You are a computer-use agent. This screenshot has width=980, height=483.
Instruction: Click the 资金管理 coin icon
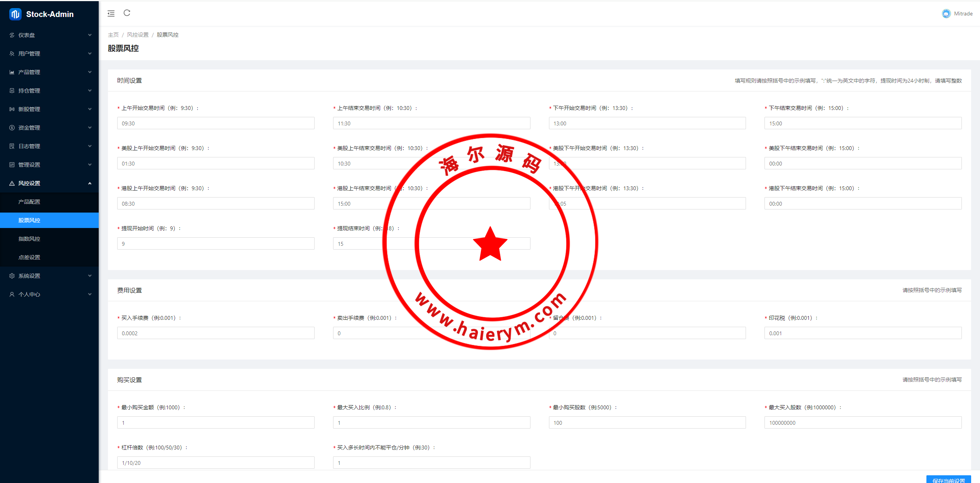[12, 128]
